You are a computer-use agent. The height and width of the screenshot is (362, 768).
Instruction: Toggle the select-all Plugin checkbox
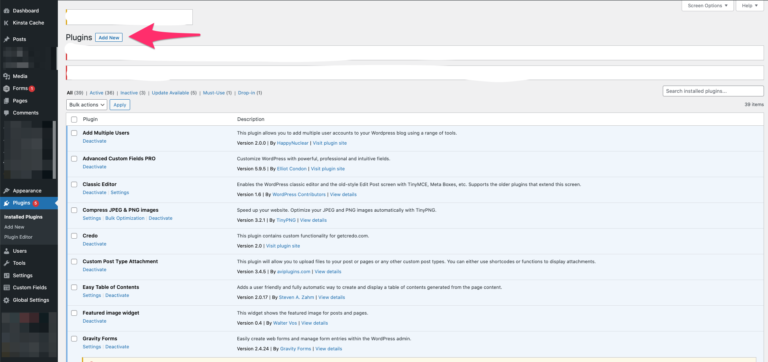pos(74,120)
